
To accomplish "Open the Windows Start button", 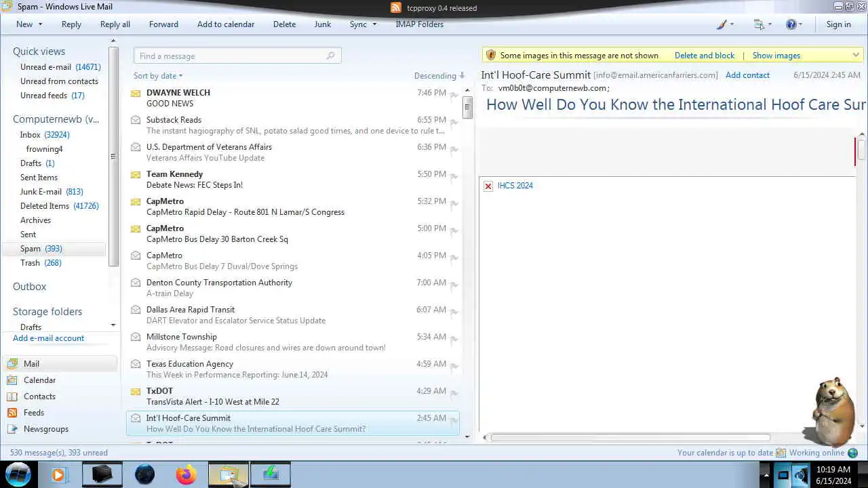I will [18, 474].
